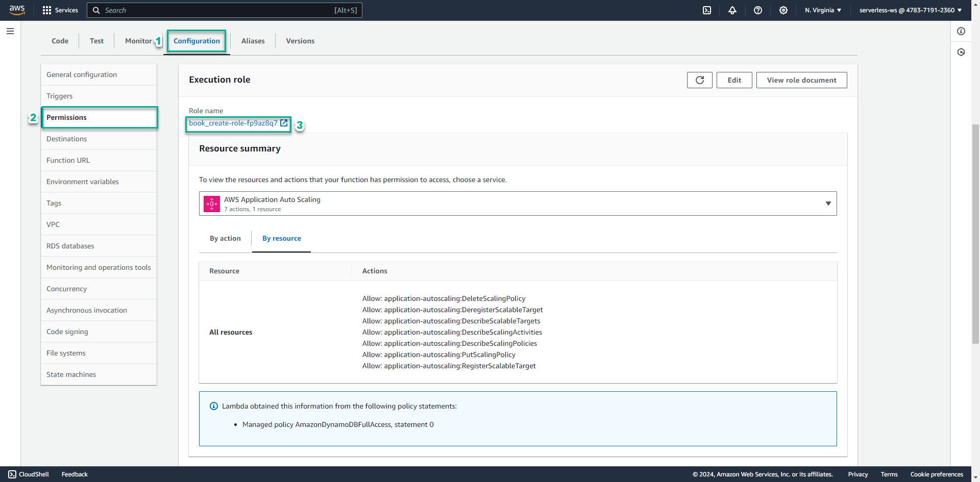Screen dimensions: 980x482
Task: Click the Edit execution role button
Action: coord(734,80)
